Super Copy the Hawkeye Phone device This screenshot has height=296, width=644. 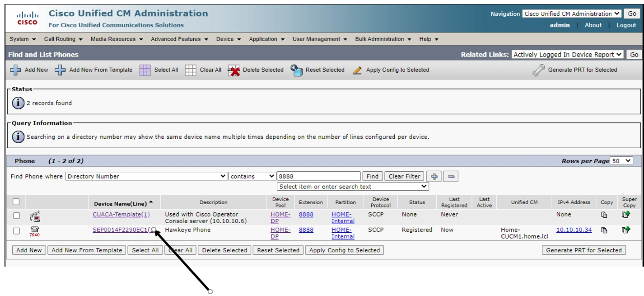coord(626,230)
